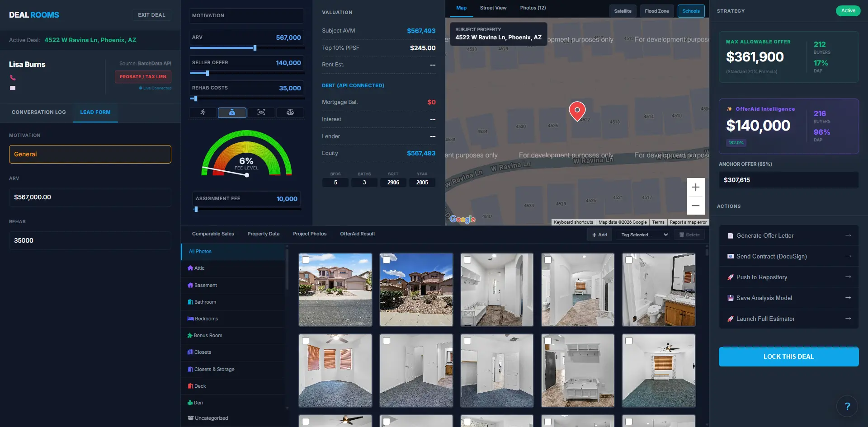Image resolution: width=868 pixels, height=427 pixels.
Task: Select the bathroom vanity photo checkbox
Action: (x=629, y=260)
